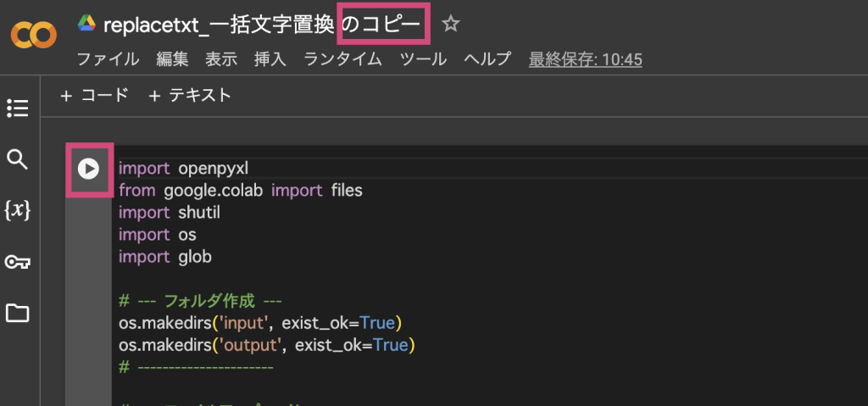This screenshot has height=406, width=868.
Task: Open the secrets key panel
Action: click(18, 262)
